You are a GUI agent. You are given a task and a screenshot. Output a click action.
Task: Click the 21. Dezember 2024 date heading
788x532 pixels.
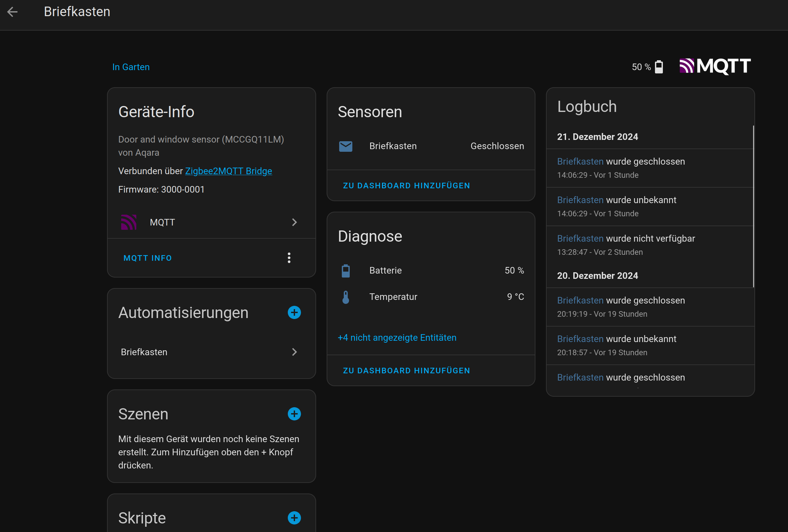point(597,137)
